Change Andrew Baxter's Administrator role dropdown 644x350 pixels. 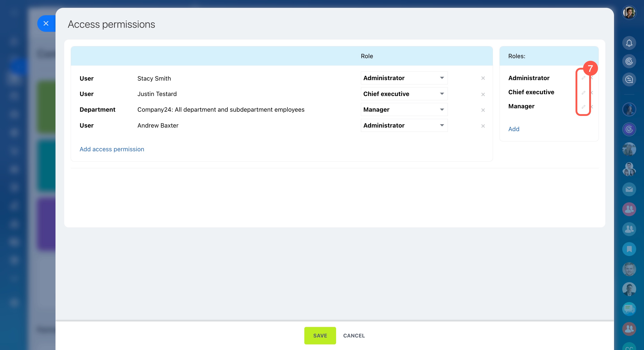tap(404, 125)
